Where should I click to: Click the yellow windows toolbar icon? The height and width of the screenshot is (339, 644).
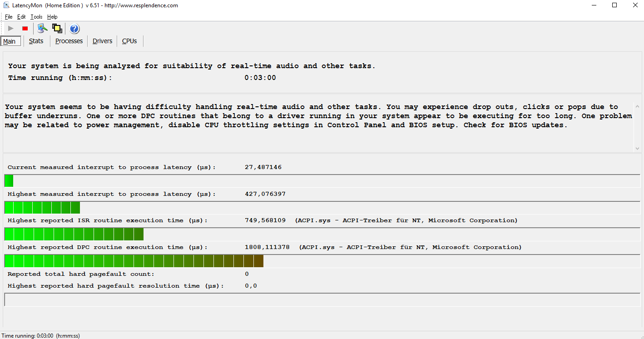point(57,29)
